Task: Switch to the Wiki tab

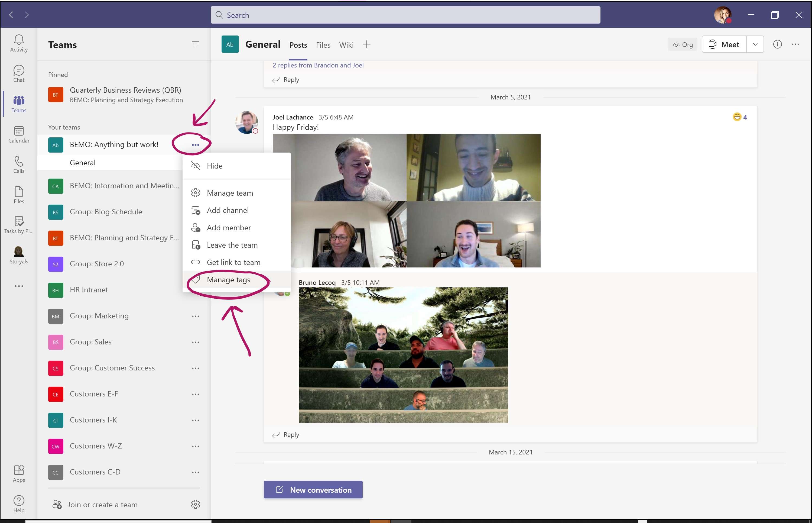Action: point(346,45)
